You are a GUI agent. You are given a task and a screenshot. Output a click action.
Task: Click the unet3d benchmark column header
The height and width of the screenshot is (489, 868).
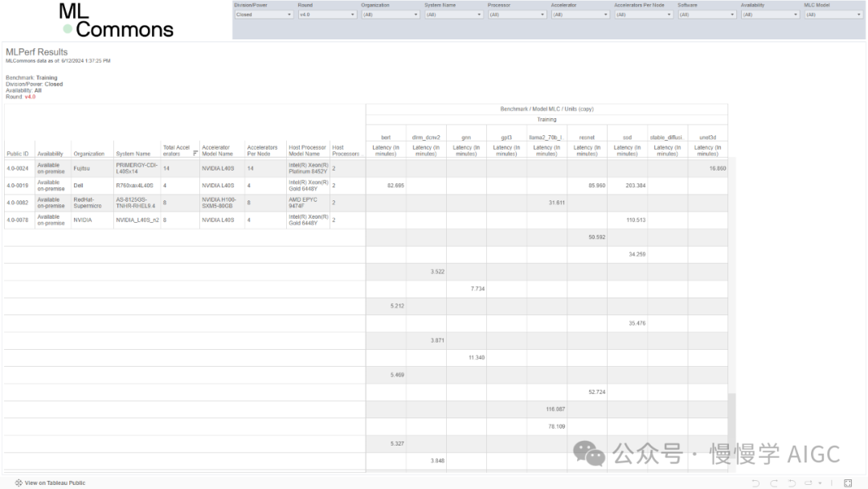tap(707, 138)
